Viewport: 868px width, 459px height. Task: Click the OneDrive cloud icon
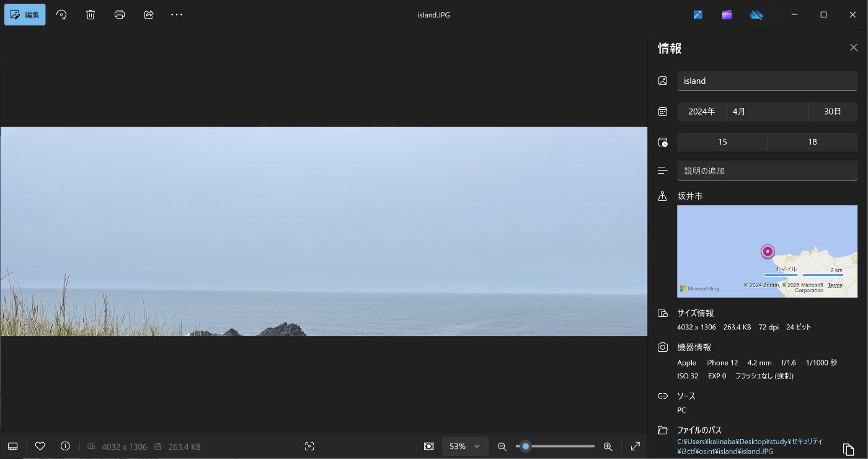756,15
